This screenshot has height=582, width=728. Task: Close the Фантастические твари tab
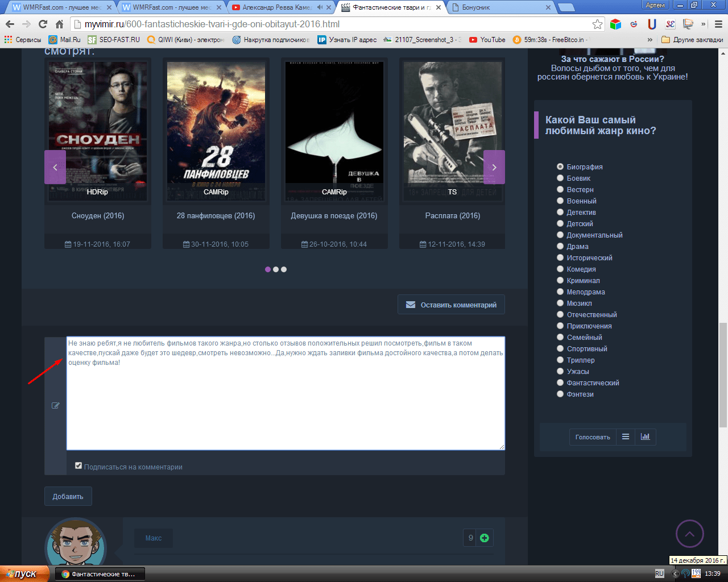tap(438, 7)
